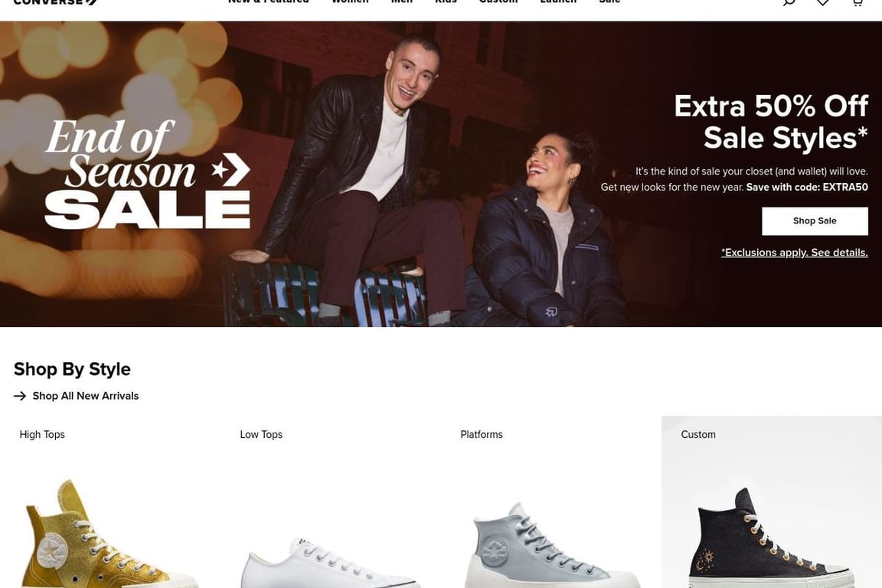
Task: Open the search magnifier icon
Action: tap(789, 2)
